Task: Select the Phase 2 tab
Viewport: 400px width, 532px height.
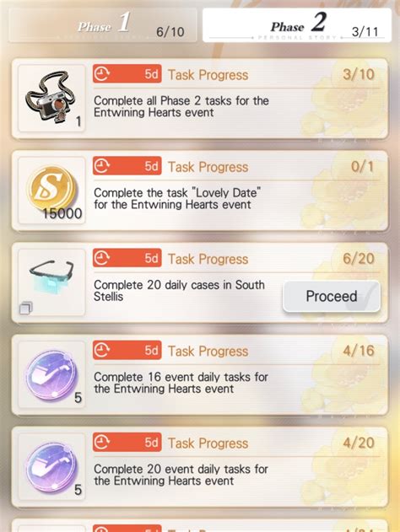Action: (297, 25)
